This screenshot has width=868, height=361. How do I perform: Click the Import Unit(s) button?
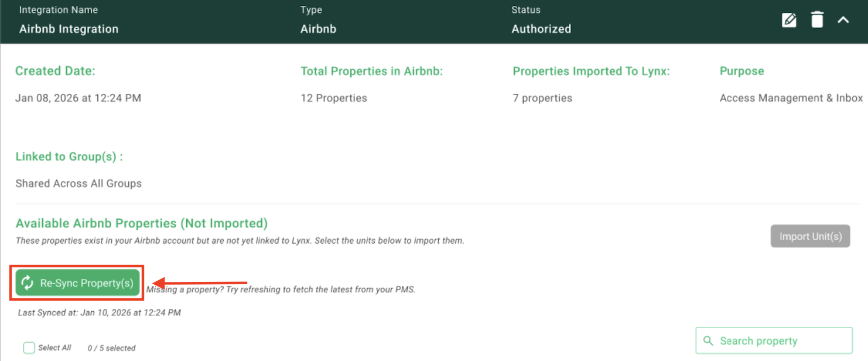click(x=810, y=236)
